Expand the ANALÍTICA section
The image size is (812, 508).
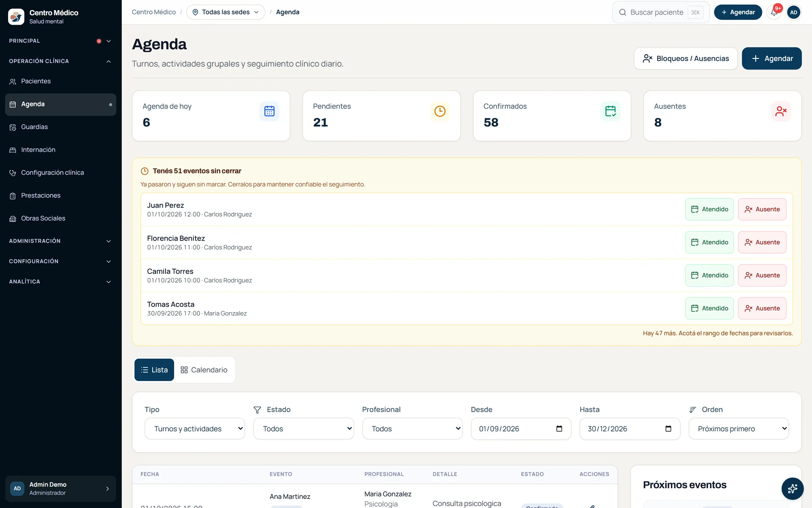[60, 282]
